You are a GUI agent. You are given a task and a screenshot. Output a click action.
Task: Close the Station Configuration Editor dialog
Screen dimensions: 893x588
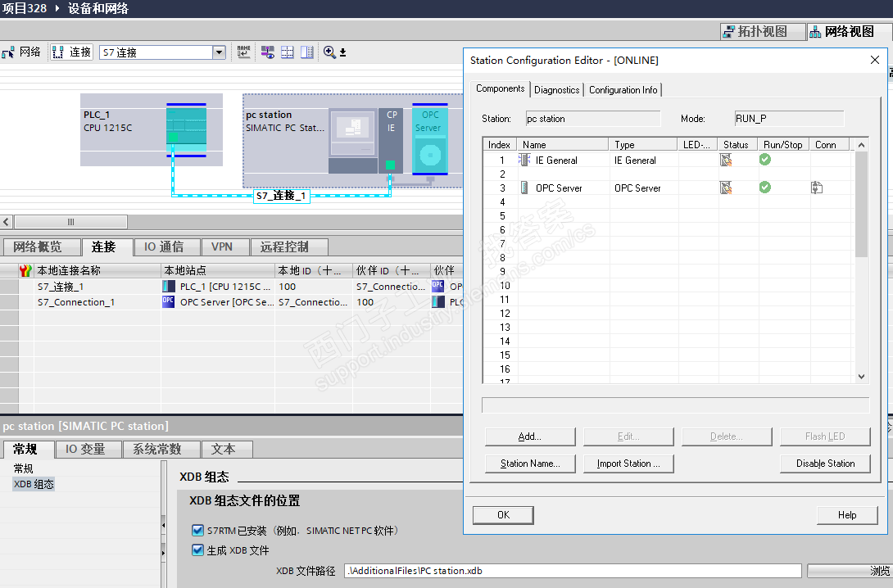coord(875,60)
